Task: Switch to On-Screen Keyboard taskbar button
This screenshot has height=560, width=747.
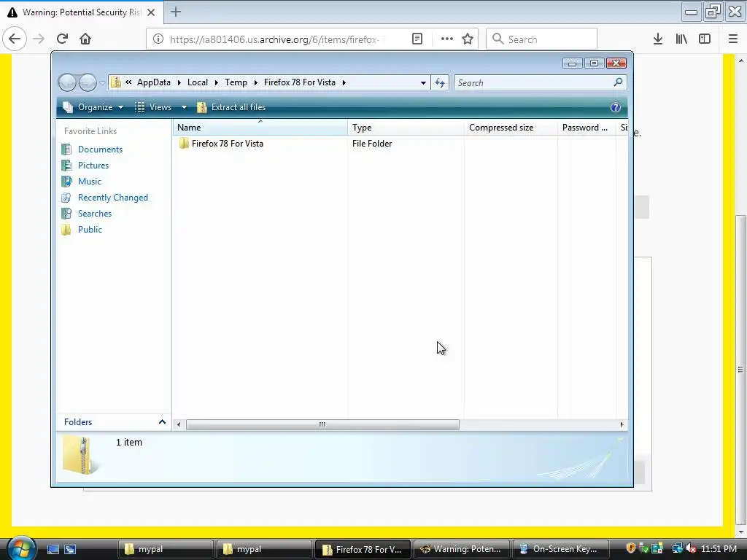Action: (x=560, y=549)
